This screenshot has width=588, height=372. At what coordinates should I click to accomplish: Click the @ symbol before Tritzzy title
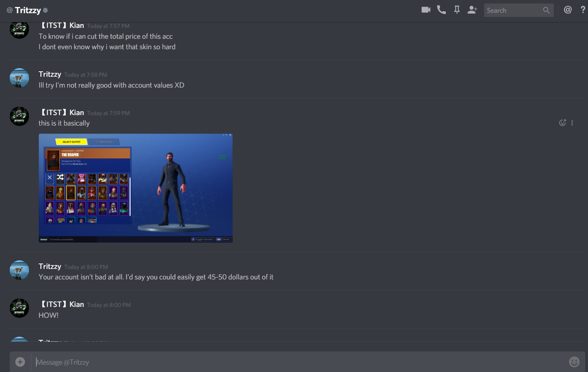[10, 10]
